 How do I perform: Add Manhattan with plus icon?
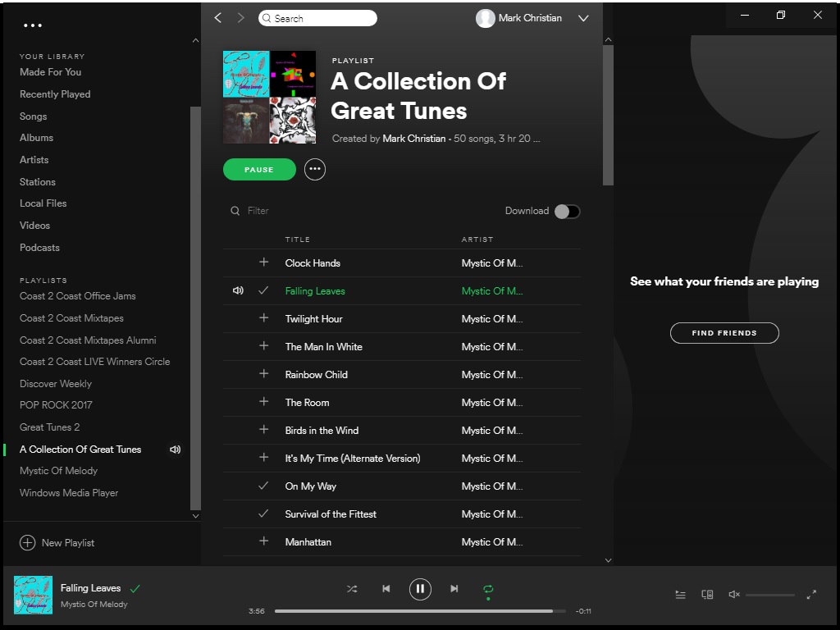pyautogui.click(x=263, y=541)
